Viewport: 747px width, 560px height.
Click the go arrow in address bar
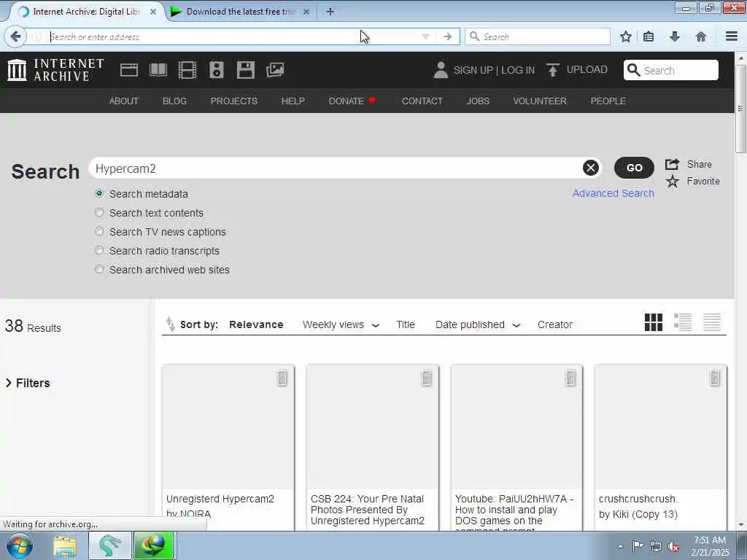[447, 36]
